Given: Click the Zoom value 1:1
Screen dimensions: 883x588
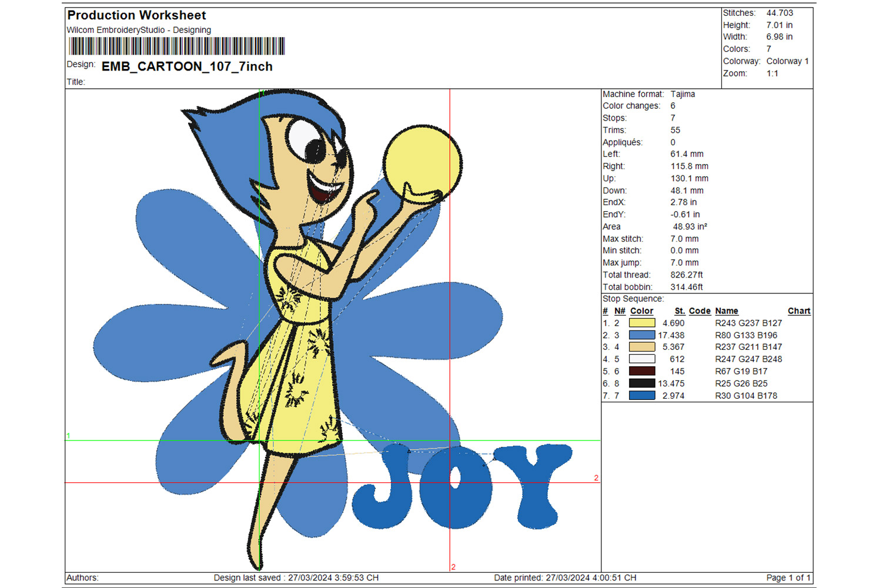Looking at the screenshot, I should point(772,73).
